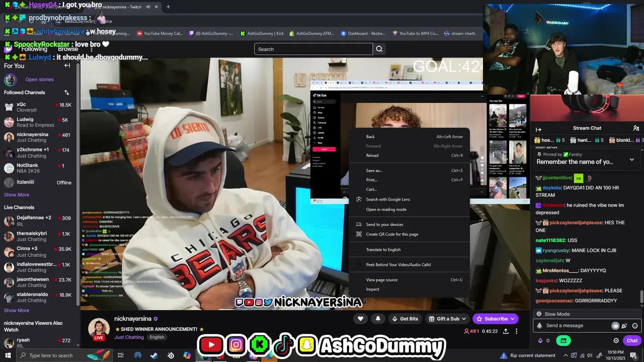Open the stream charts bookmark
The width and height of the screenshot is (644, 362).
(x=460, y=34)
